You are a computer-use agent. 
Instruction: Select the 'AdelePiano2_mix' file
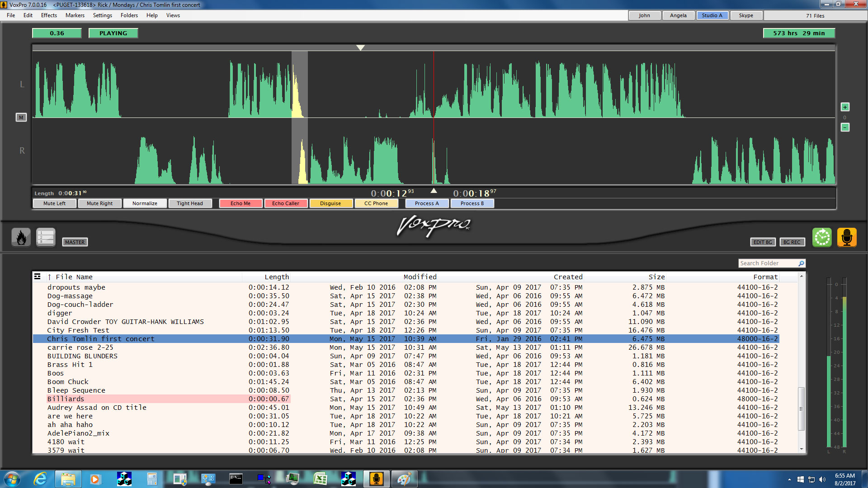point(406,433)
